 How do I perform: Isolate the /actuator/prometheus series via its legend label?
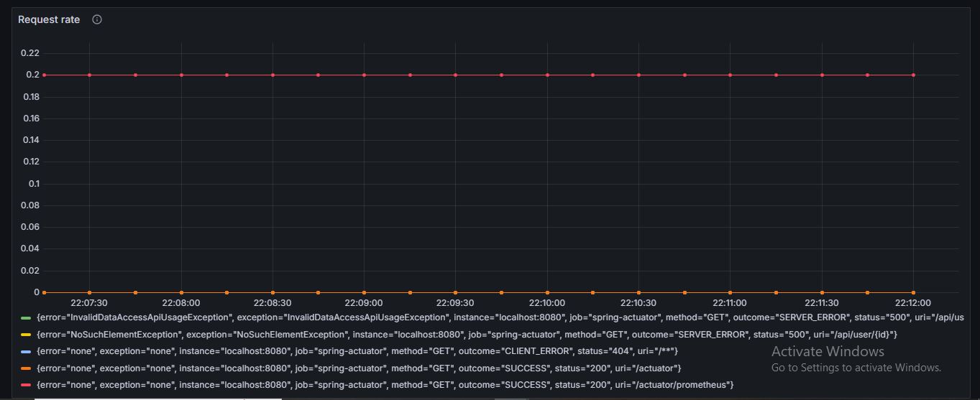[x=385, y=386]
